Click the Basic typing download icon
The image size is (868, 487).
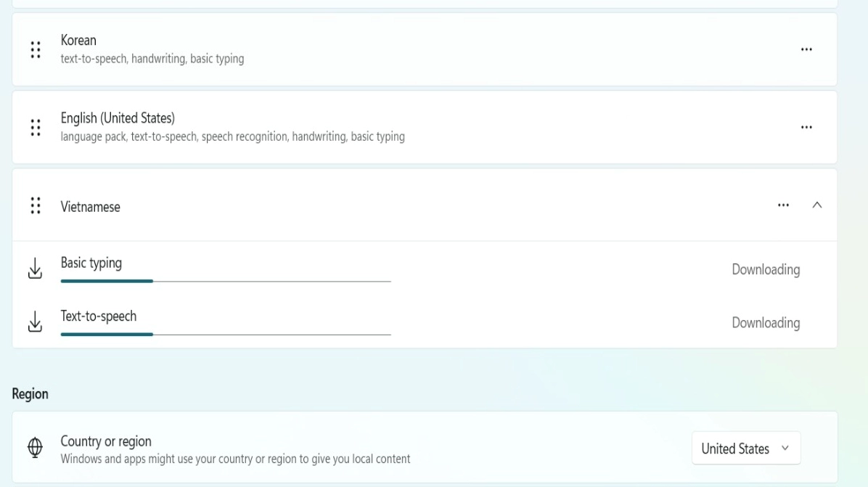coord(35,269)
